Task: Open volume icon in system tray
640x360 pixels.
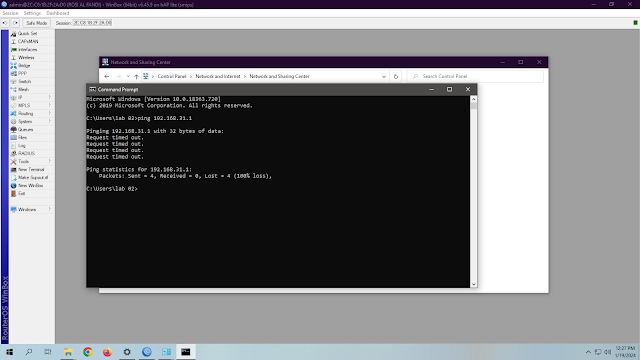Action: (607, 352)
